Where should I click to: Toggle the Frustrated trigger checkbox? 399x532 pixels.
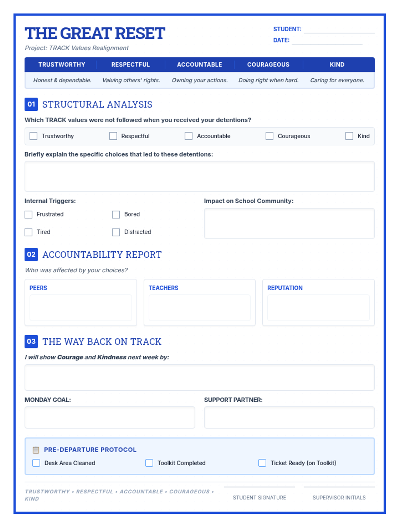[x=29, y=214]
